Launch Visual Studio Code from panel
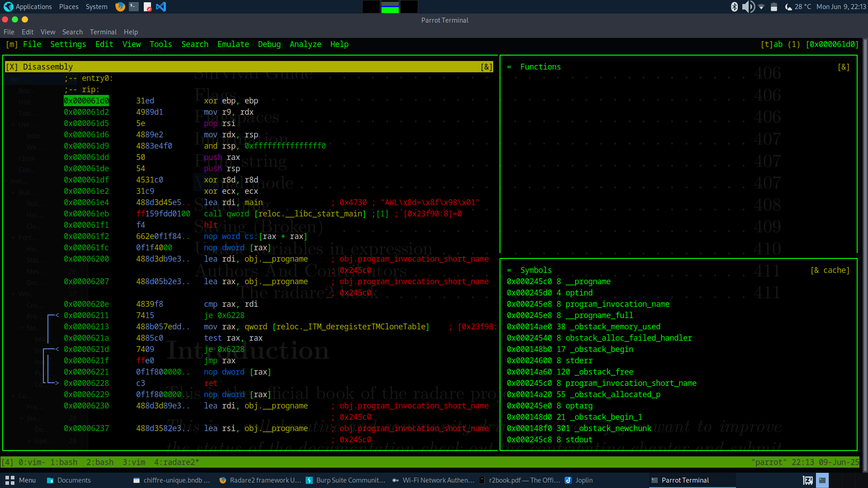This screenshot has height=488, width=868. [x=161, y=7]
